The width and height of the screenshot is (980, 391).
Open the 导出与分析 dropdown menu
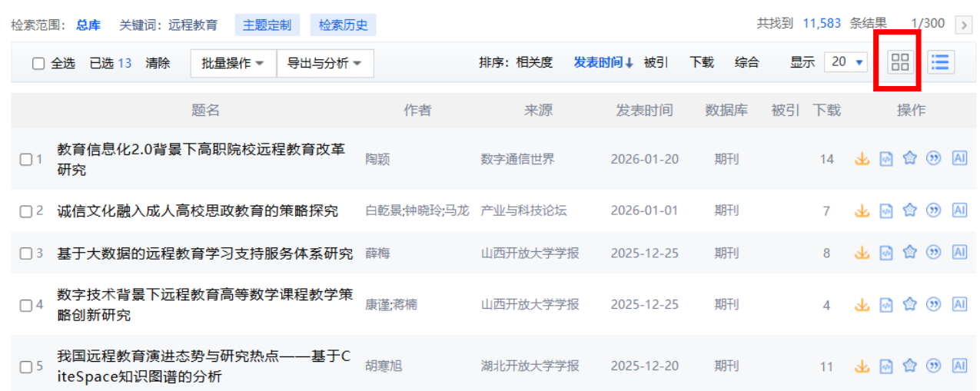324,63
